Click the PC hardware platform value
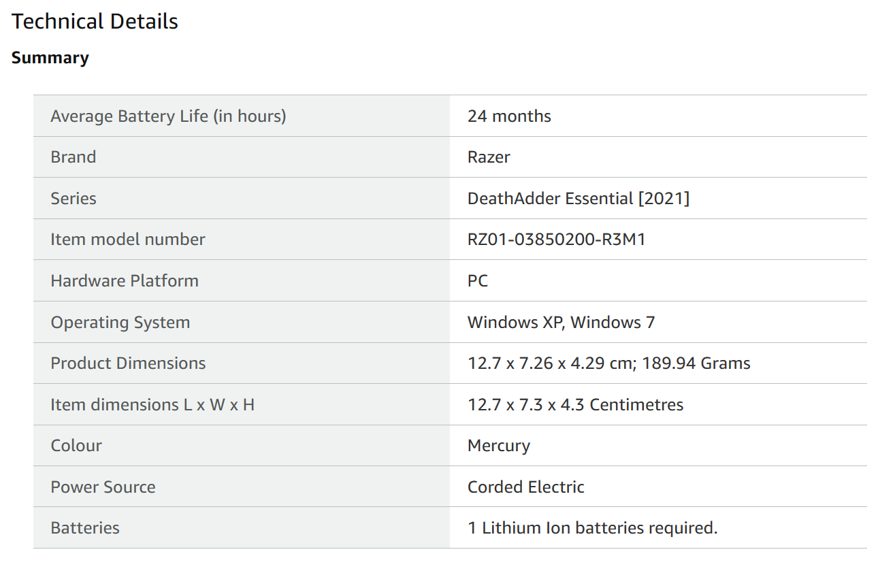 (477, 280)
